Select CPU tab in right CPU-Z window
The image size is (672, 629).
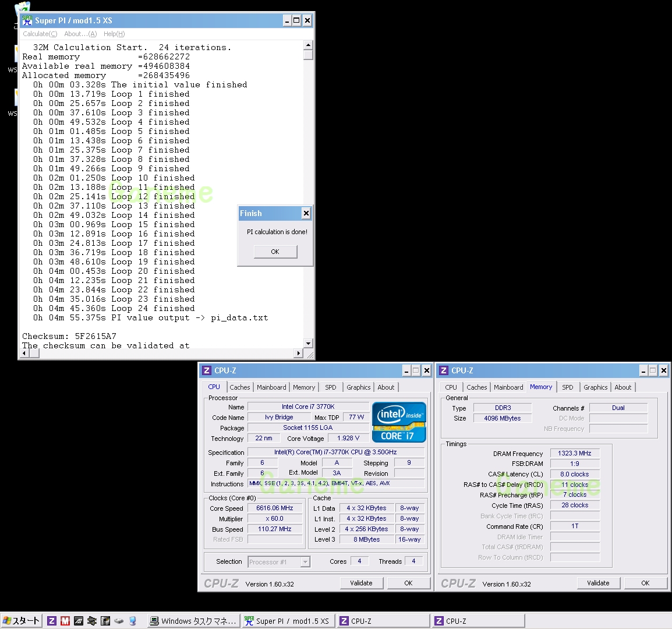(451, 387)
